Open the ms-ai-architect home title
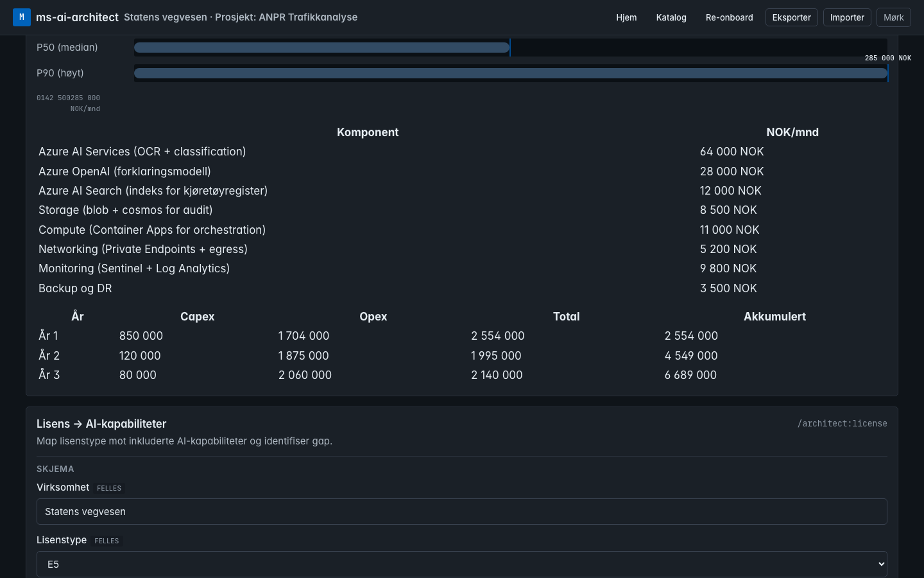Screen dimensions: 924x578 (x=77, y=17)
